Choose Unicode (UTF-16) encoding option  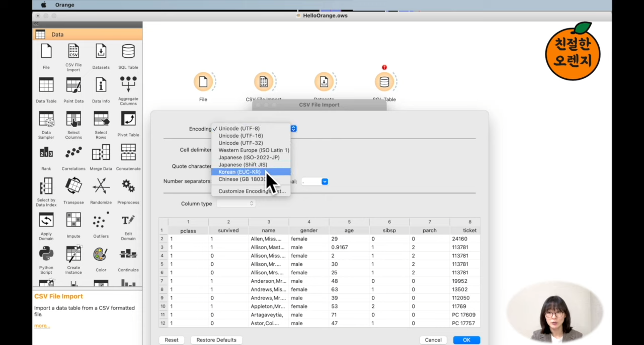(251, 136)
